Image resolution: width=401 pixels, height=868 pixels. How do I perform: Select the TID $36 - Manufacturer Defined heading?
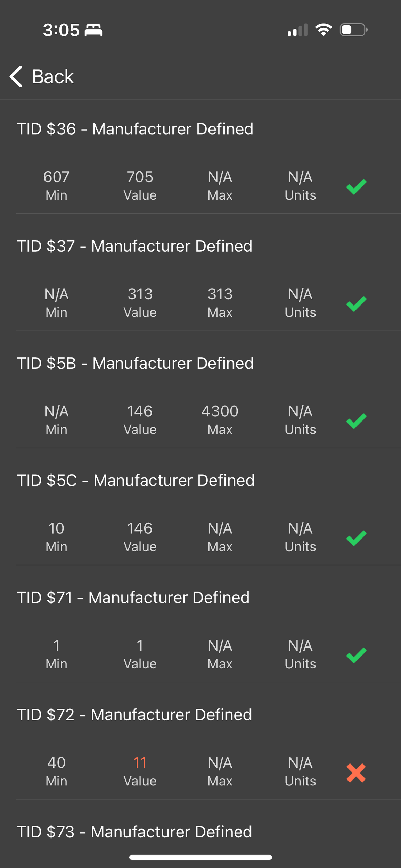pos(135,129)
